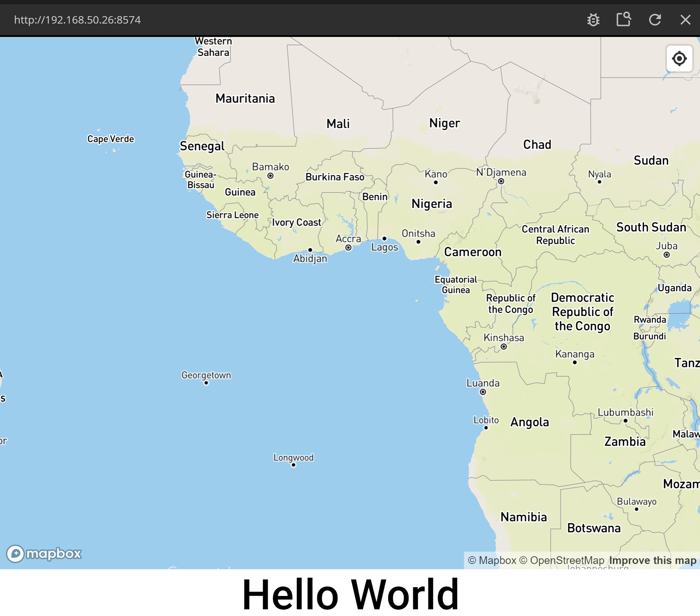
Task: Click the Accra capital marker
Action: [x=348, y=248]
